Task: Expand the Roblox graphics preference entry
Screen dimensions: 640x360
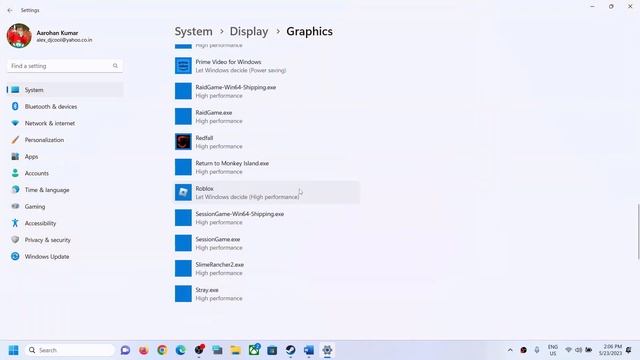Action: coord(267,192)
